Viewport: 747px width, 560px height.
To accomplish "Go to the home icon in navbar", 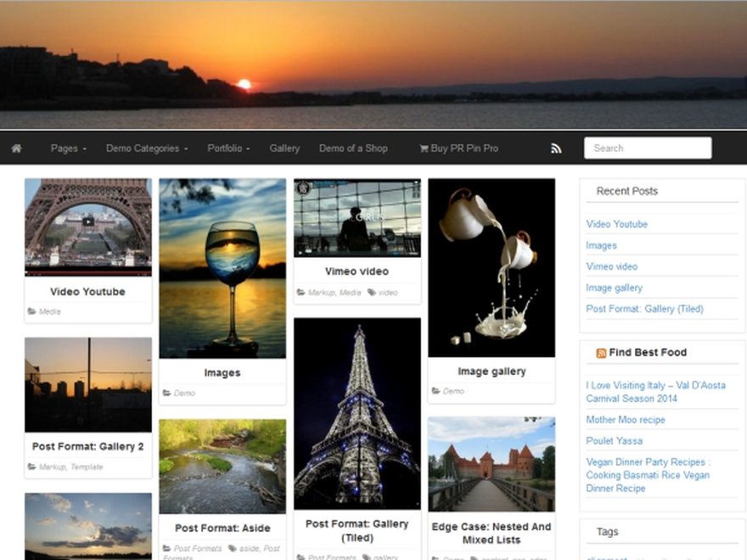I will click(x=17, y=148).
